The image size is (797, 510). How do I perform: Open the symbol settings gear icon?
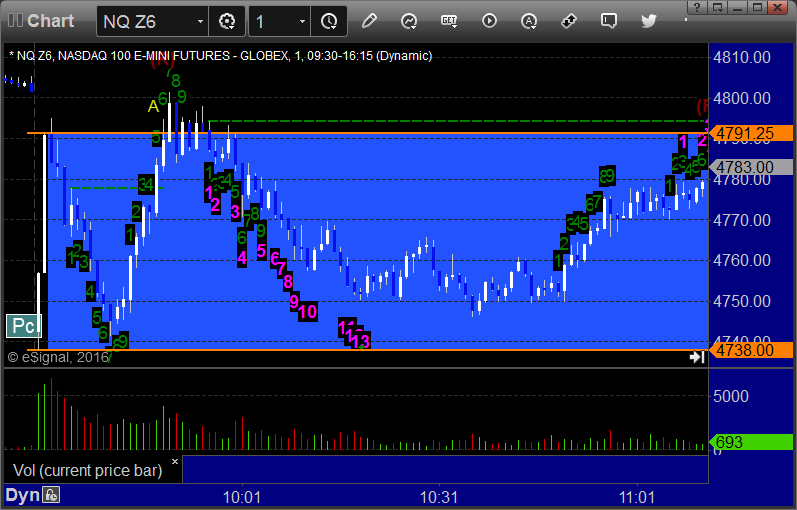(227, 21)
